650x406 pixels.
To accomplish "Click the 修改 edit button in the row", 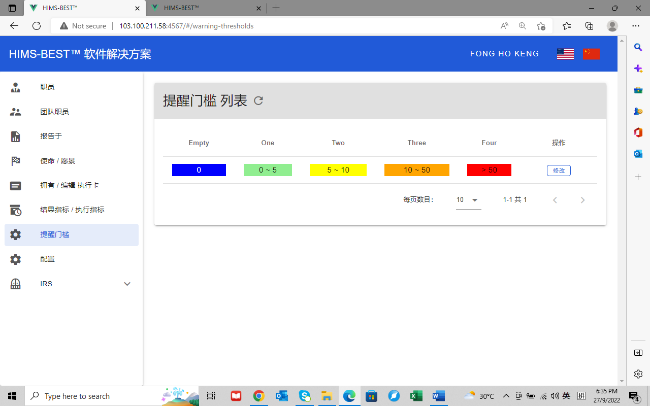I will (558, 171).
